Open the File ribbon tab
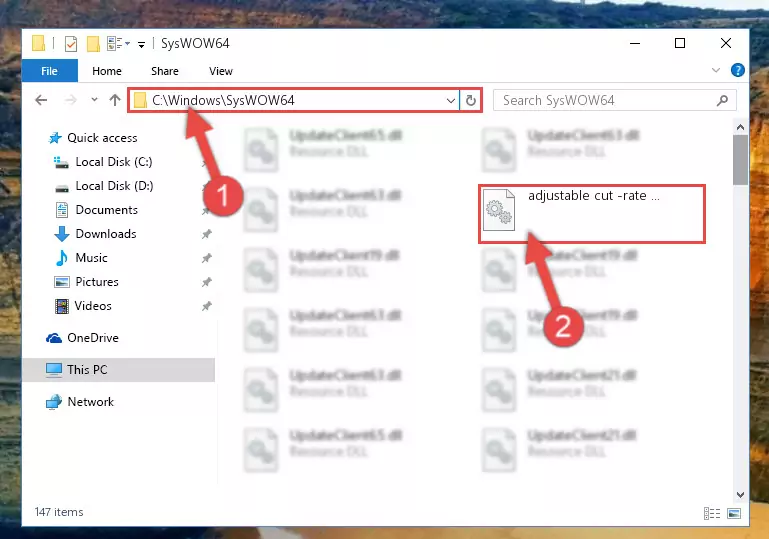 (x=50, y=71)
